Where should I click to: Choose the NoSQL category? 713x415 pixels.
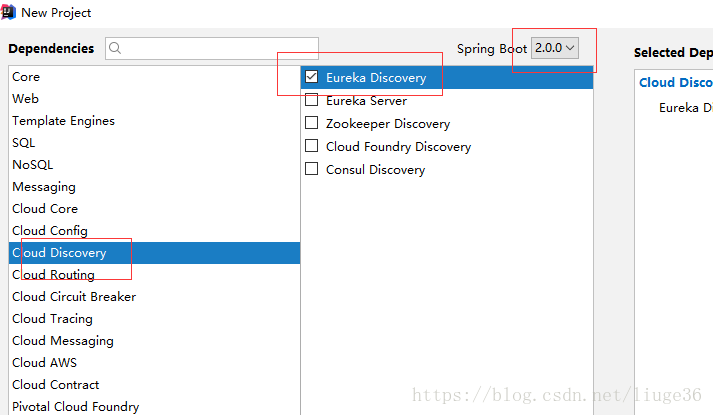[155, 165]
